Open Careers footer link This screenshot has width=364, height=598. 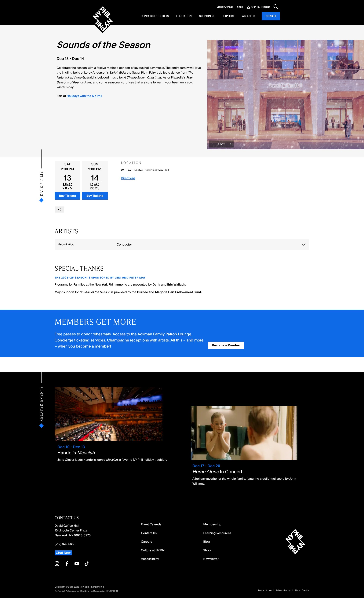point(146,542)
